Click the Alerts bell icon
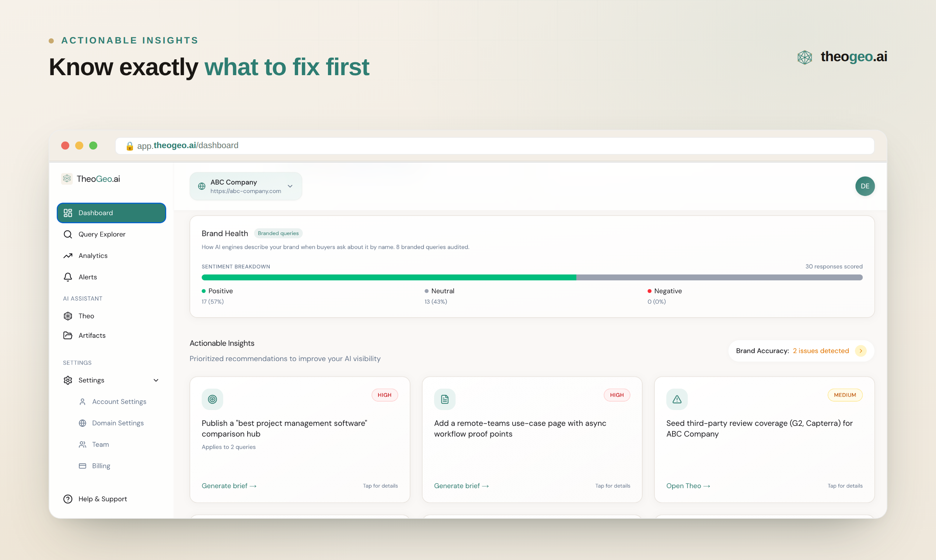Image resolution: width=936 pixels, height=560 pixels. tap(68, 277)
